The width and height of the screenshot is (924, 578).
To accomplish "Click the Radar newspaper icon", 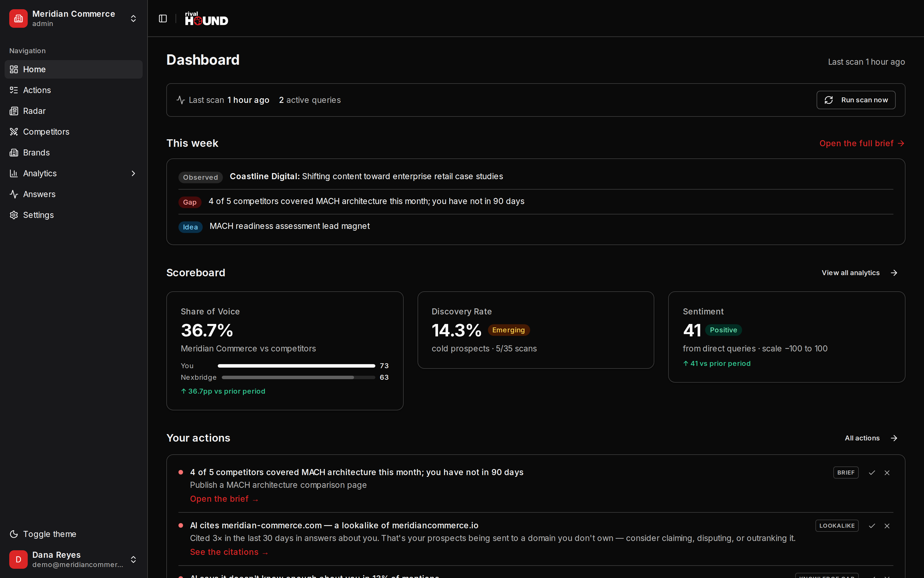I will 14,111.
